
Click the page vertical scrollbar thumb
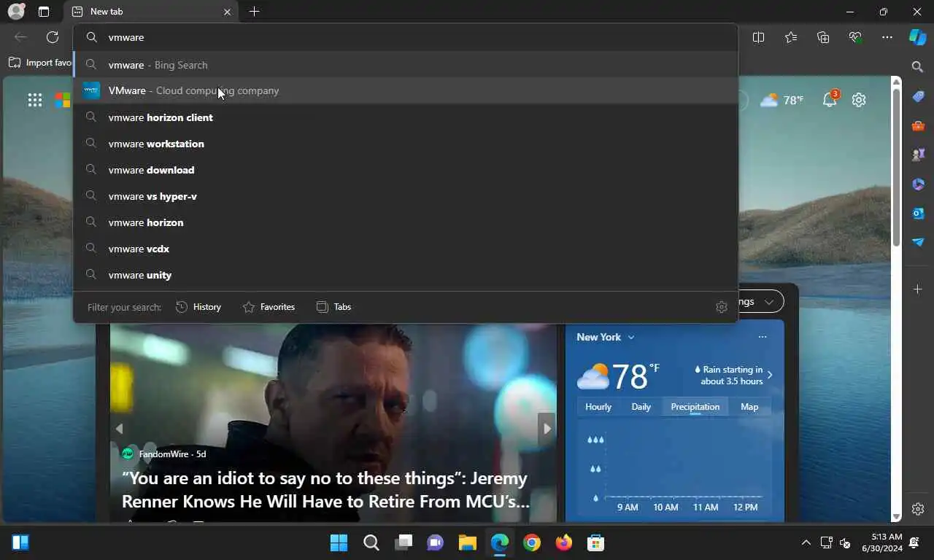[x=897, y=166]
